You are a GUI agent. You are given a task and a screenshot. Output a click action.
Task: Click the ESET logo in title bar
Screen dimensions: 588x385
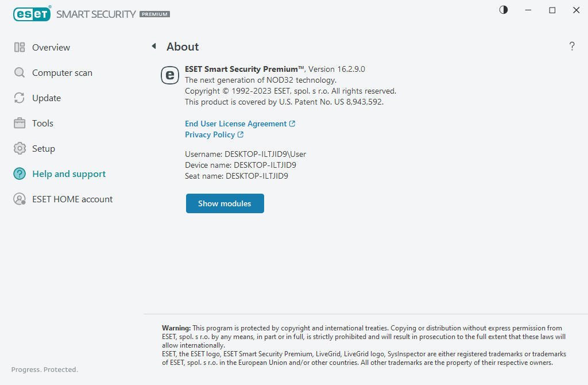pyautogui.click(x=32, y=14)
